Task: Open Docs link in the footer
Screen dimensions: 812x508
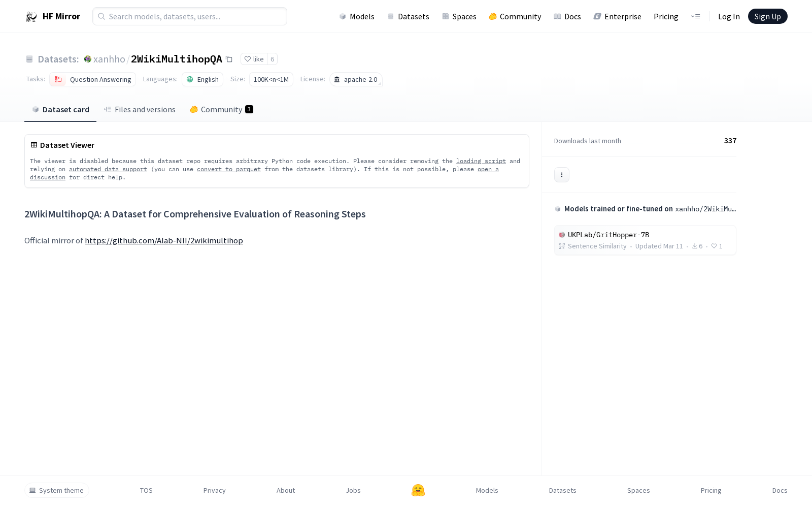Action: point(780,490)
